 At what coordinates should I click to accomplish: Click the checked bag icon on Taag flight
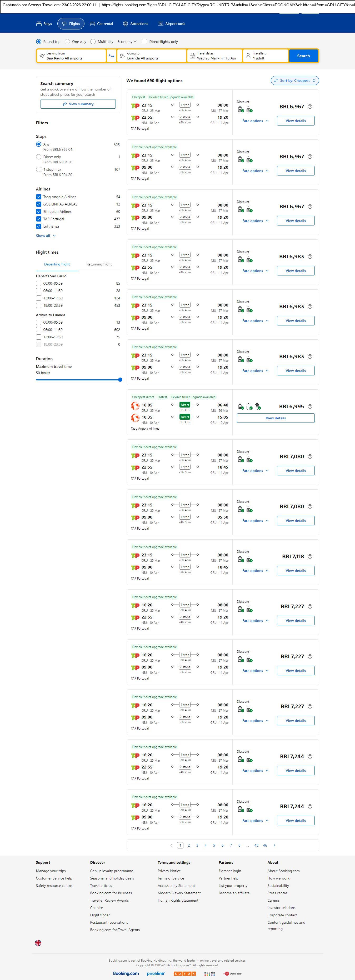click(258, 407)
